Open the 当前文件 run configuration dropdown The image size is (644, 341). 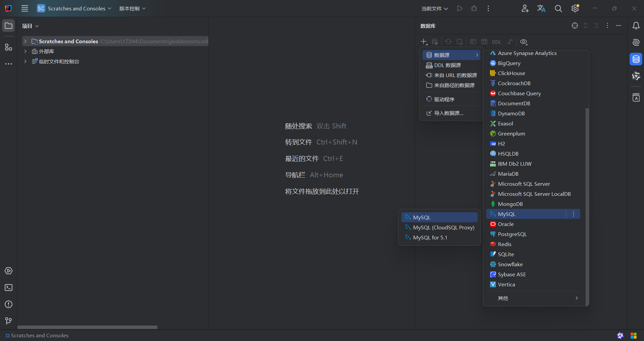pos(435,8)
